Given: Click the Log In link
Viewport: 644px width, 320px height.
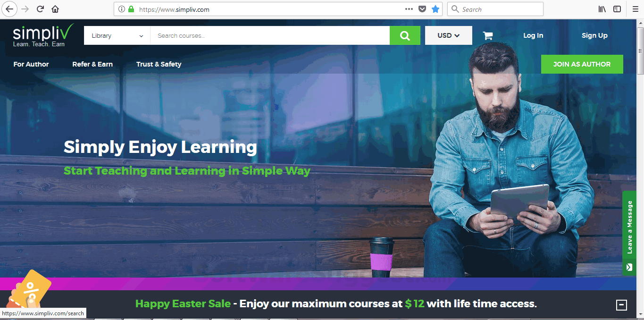Looking at the screenshot, I should point(533,35).
